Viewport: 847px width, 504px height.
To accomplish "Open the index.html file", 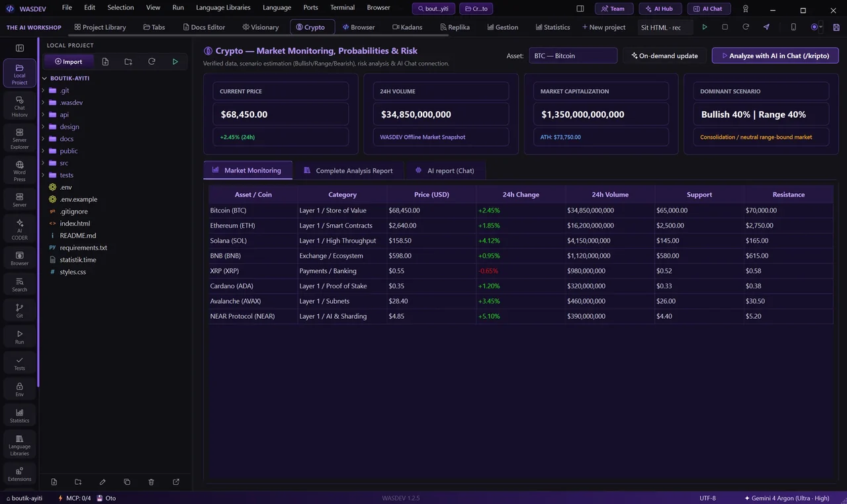I will pyautogui.click(x=75, y=224).
